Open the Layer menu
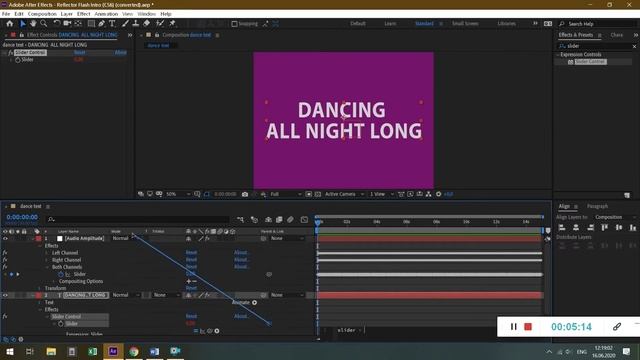Viewport: 640px width, 360px height. [x=67, y=14]
